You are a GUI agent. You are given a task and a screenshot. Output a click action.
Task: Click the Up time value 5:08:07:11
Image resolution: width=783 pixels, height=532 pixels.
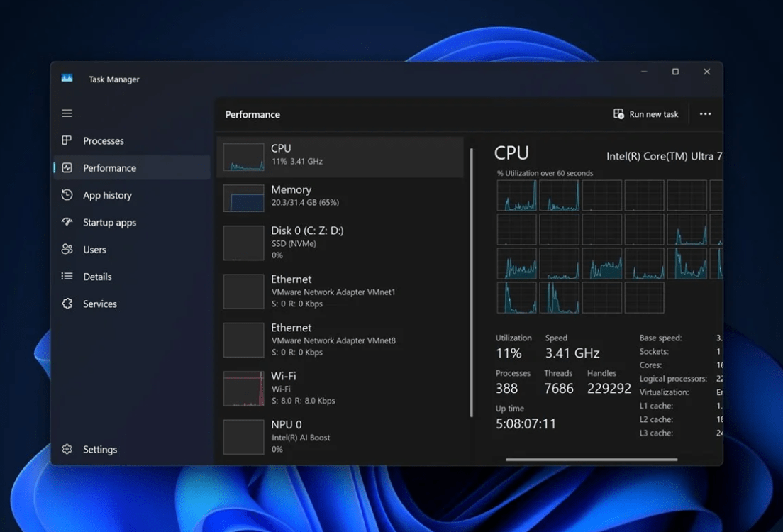526,423
